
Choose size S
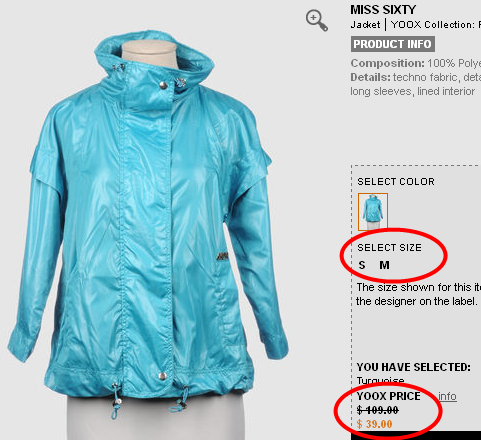click(362, 265)
